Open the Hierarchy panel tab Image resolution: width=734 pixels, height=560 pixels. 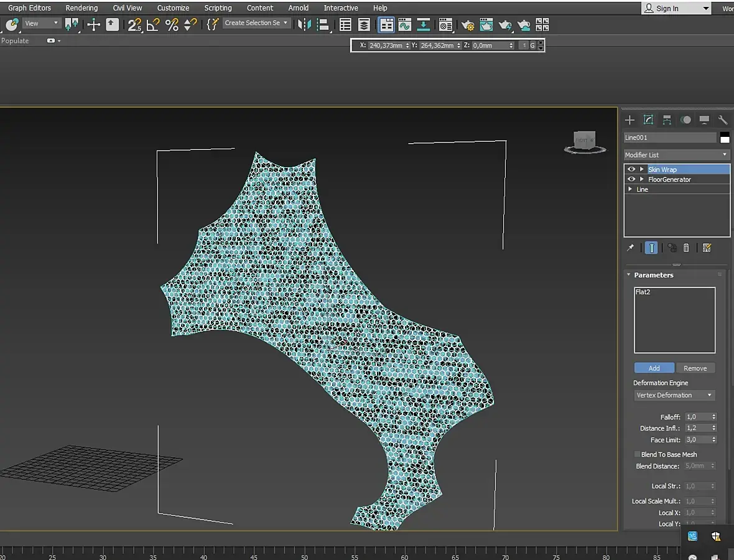click(667, 120)
